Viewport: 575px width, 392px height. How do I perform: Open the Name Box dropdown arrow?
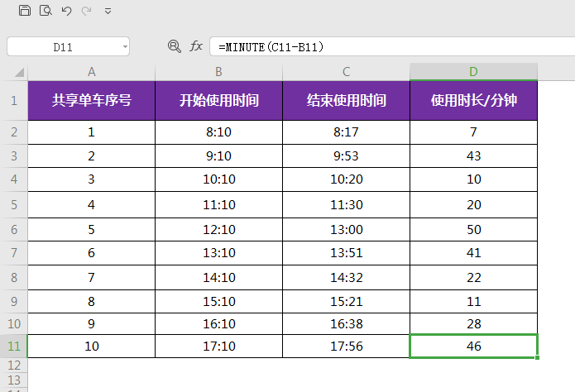coord(124,47)
